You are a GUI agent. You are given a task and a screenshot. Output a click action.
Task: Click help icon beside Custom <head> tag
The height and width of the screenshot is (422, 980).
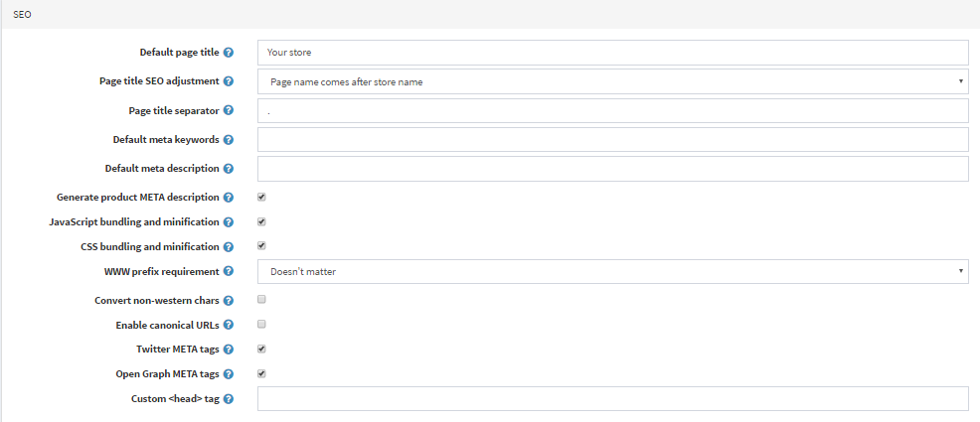pyautogui.click(x=229, y=399)
